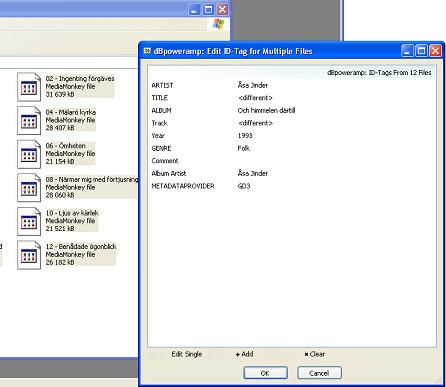This screenshot has width=446, height=387.
Task: Click the dBpoweramp title bar icon
Action: point(147,51)
